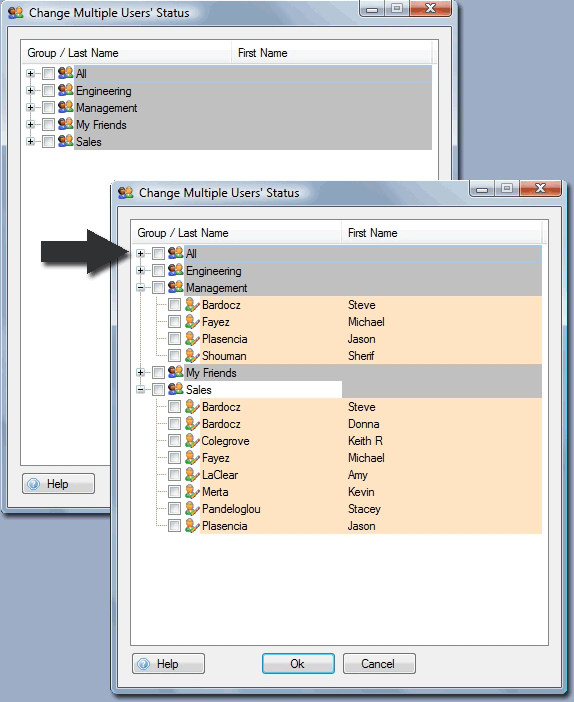Sort by First Name header in front window

tap(442, 233)
